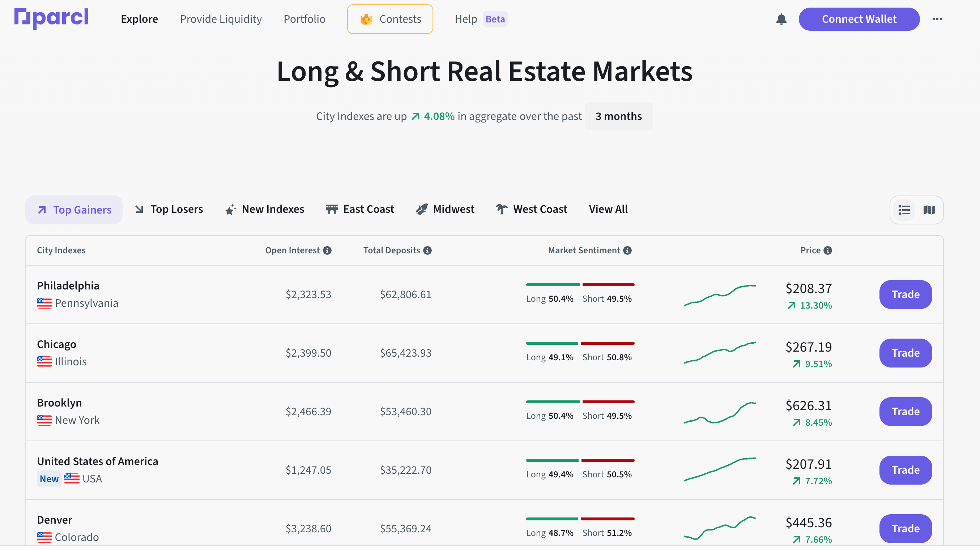
Task: Open the Contests page with crown icon
Action: click(390, 19)
